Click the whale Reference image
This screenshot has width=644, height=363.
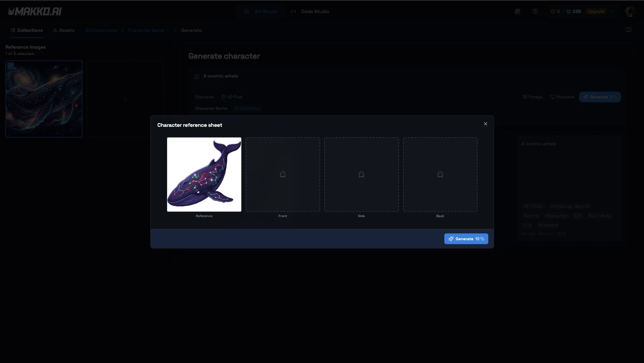pyautogui.click(x=204, y=174)
